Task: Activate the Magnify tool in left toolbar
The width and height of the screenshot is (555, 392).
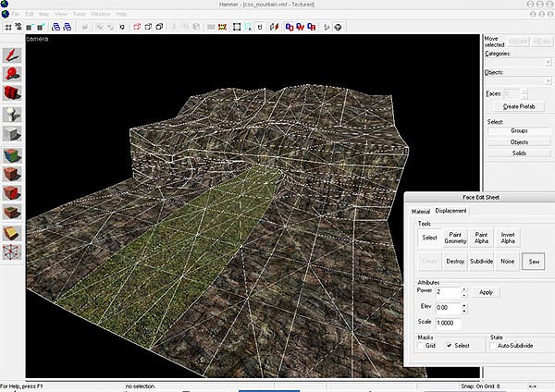Action: pyautogui.click(x=13, y=74)
